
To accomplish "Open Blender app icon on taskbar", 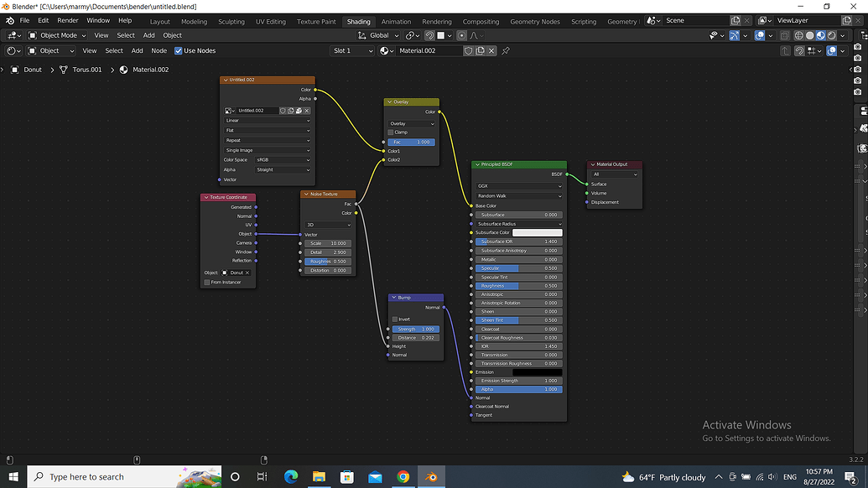I will click(431, 477).
